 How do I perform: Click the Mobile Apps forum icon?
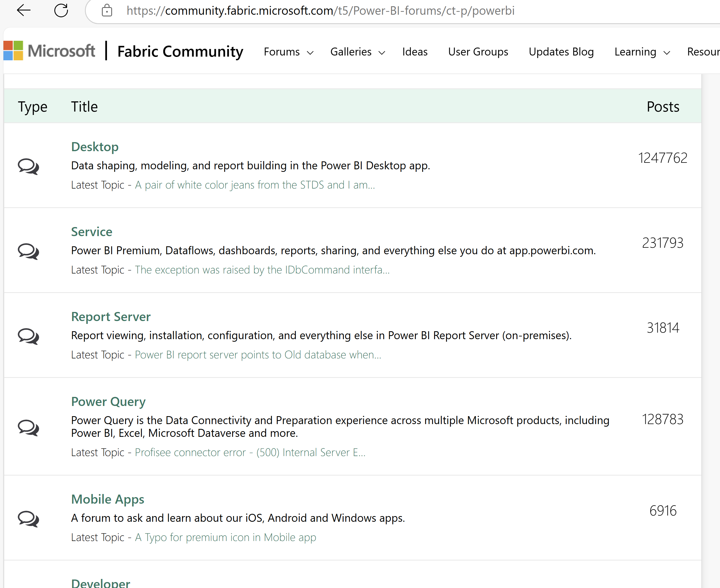(29, 518)
